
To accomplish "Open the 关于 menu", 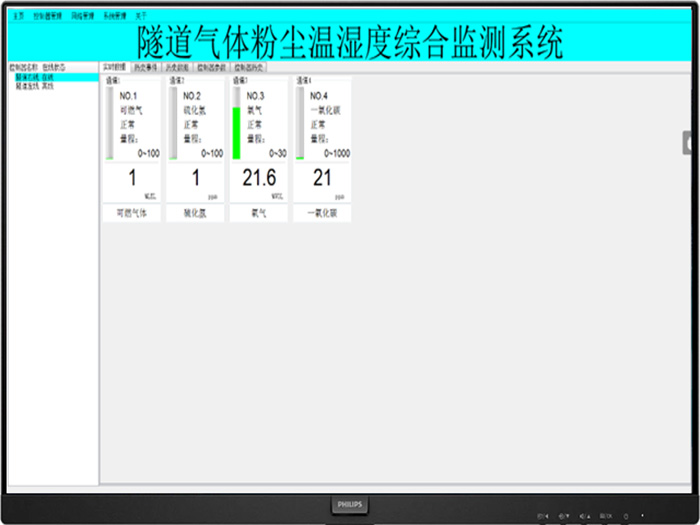I will (x=141, y=16).
